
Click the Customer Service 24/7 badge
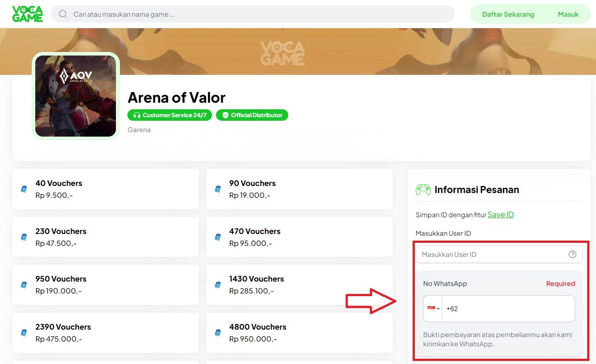(170, 115)
